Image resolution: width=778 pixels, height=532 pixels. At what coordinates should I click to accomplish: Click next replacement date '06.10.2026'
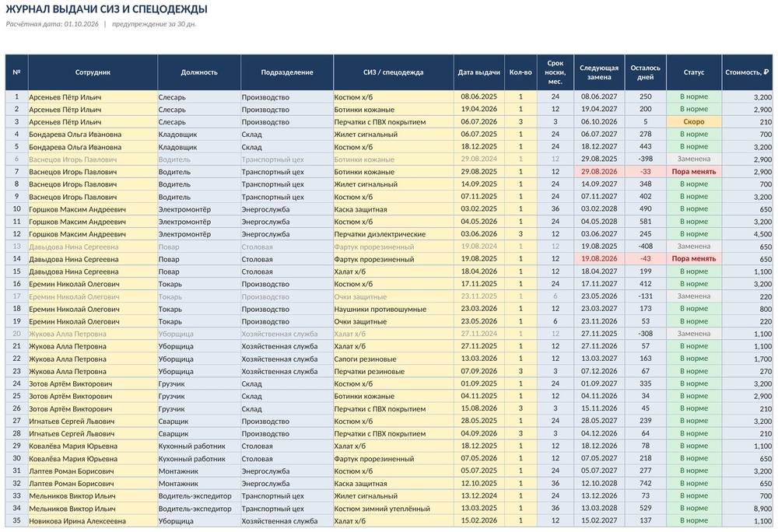click(599, 122)
